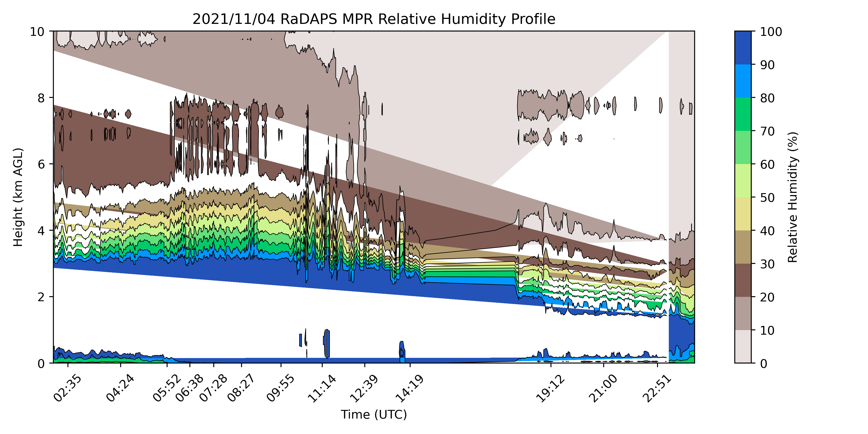Image resolution: width=868 pixels, height=434 pixels.
Task: Click the time tick label '05:52'
Action: (167, 388)
